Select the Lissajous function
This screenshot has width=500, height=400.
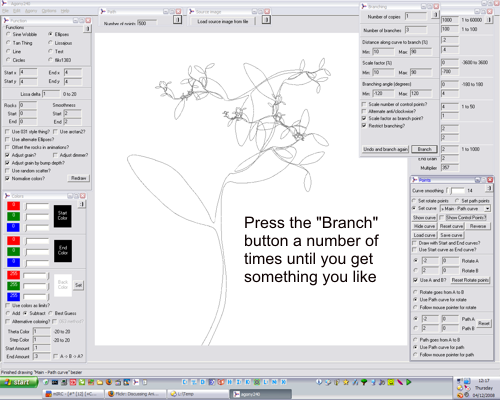(60, 43)
